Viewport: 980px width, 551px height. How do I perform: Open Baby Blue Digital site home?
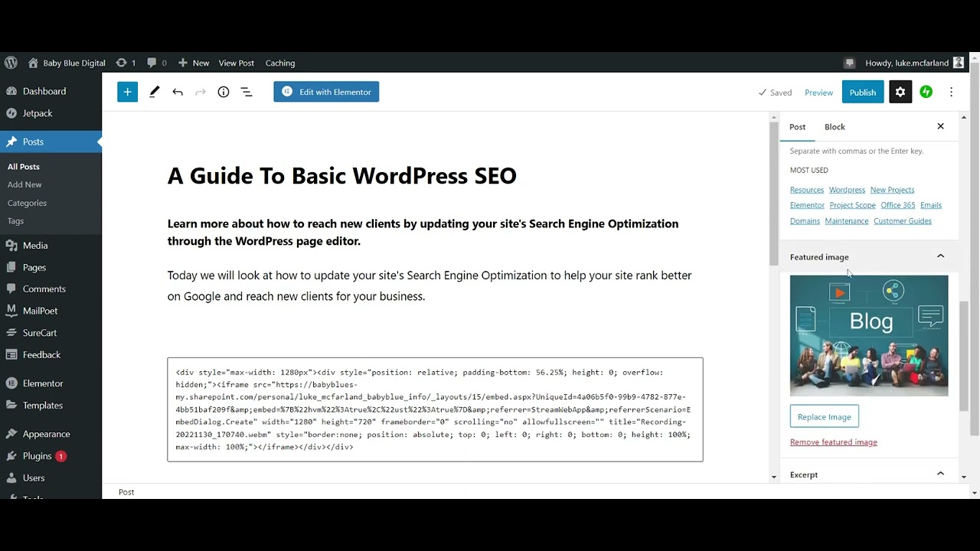(x=67, y=63)
